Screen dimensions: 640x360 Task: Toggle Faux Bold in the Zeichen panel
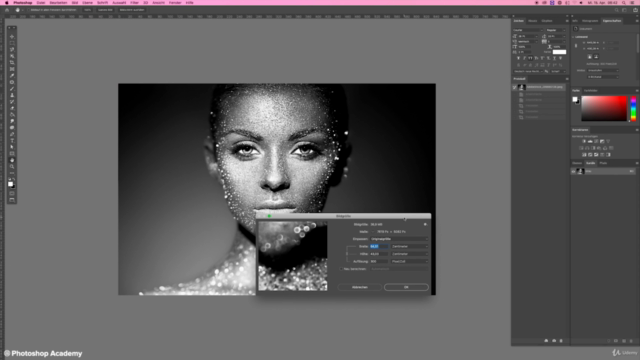coord(518,58)
